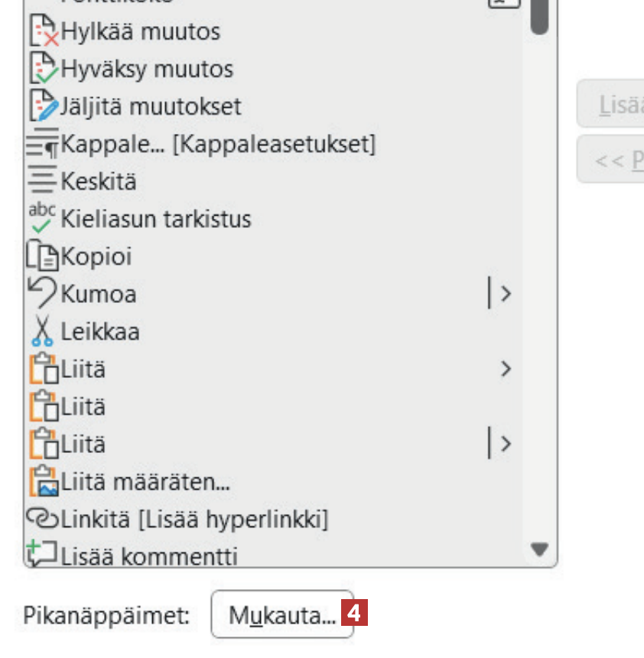Click the Kumoa undo arrow icon
The width and height of the screenshot is (644, 658).
[43, 293]
